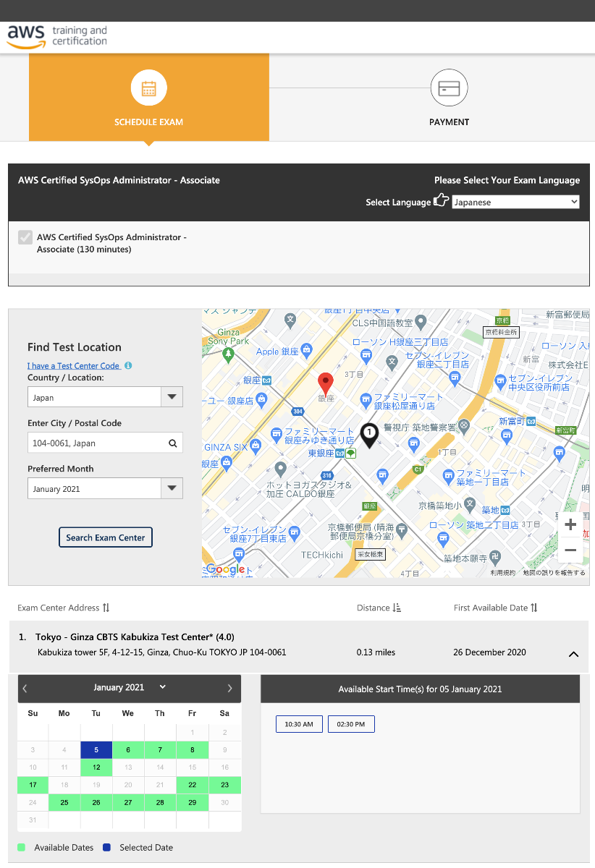Screen dimensions: 595x868
Task: Sort results by Distance
Action: coord(379,608)
